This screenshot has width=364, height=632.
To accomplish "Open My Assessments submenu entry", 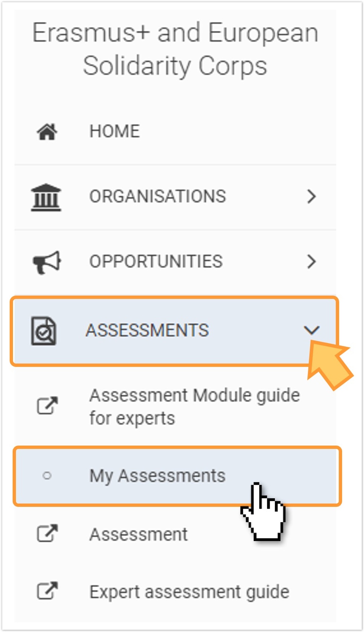I will click(157, 476).
